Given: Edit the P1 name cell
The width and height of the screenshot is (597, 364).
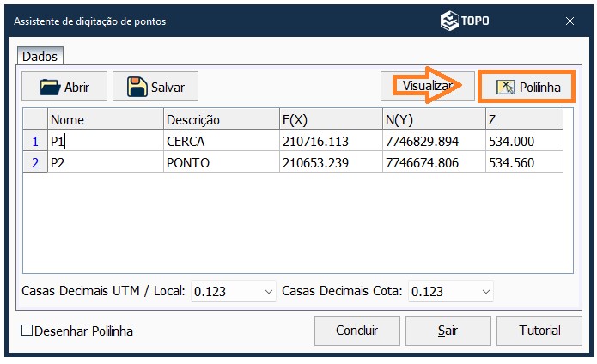Looking at the screenshot, I should [105, 141].
